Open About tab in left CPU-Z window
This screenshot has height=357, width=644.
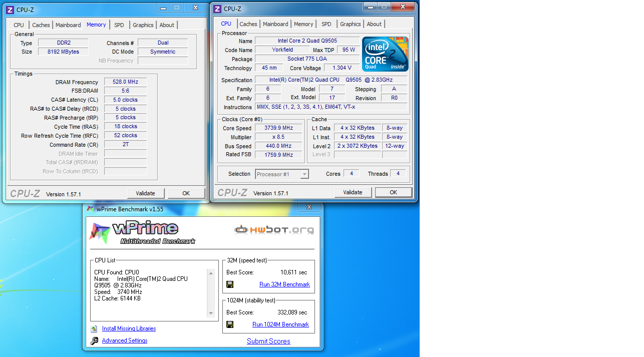click(x=167, y=25)
